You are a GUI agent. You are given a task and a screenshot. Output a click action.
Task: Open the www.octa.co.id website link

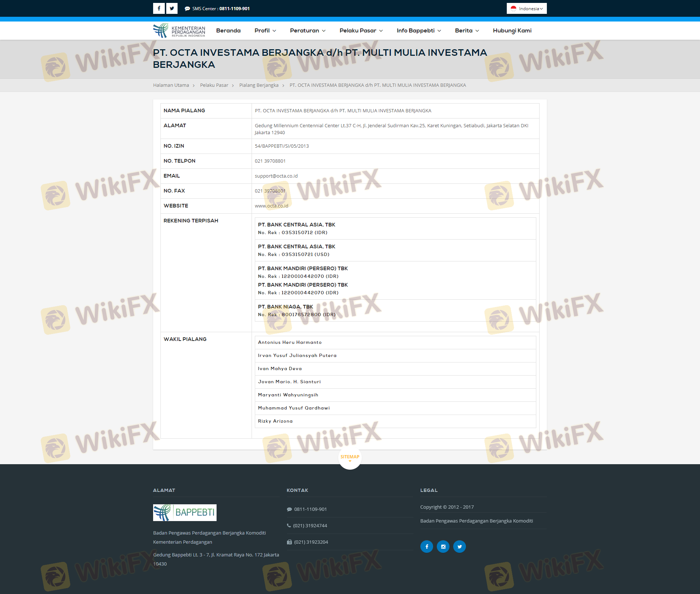(271, 206)
